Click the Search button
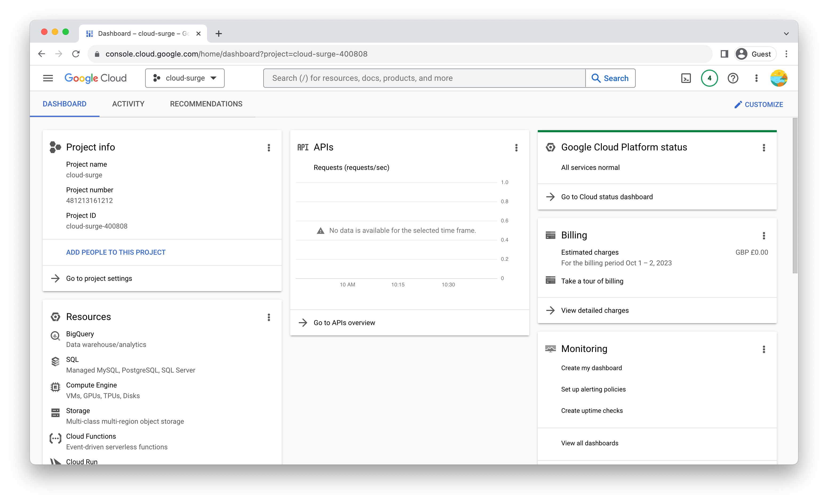The height and width of the screenshot is (504, 828). click(x=610, y=78)
